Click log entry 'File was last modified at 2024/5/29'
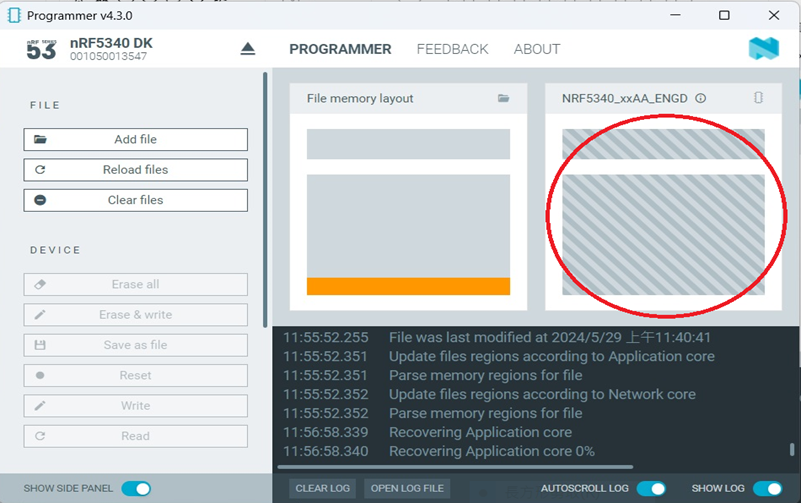This screenshot has height=503, width=801. [x=550, y=338]
